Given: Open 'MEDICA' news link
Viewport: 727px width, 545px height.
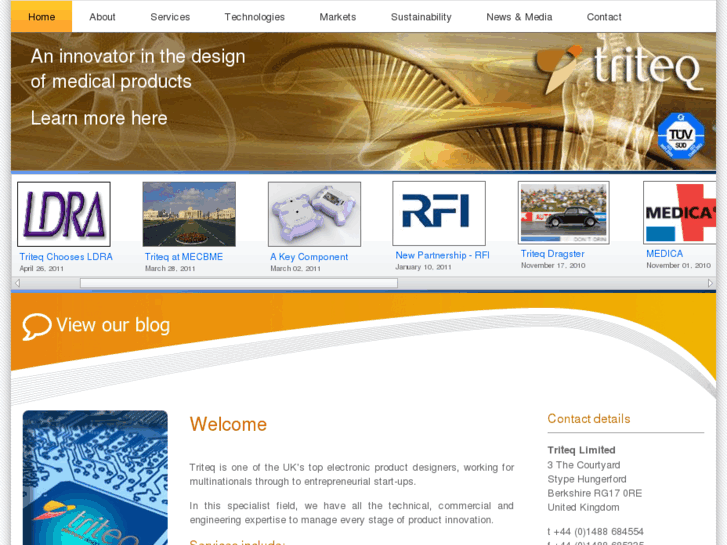Looking at the screenshot, I should tap(664, 254).
